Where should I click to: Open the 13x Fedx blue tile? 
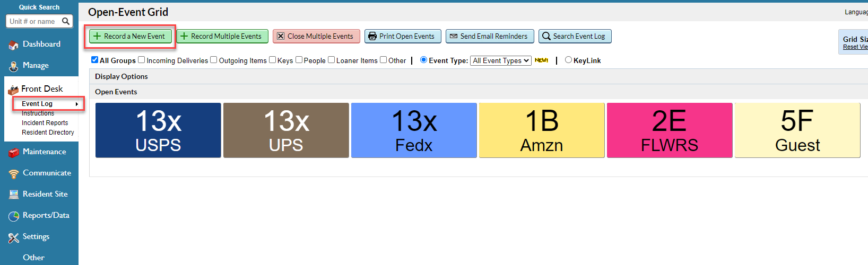[x=414, y=130]
